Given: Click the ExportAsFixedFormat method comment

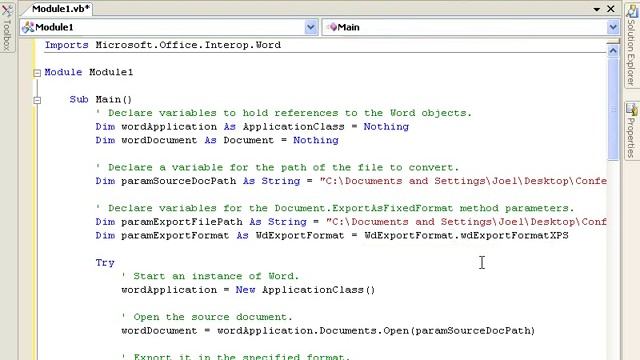Looking at the screenshot, I should [335, 208].
